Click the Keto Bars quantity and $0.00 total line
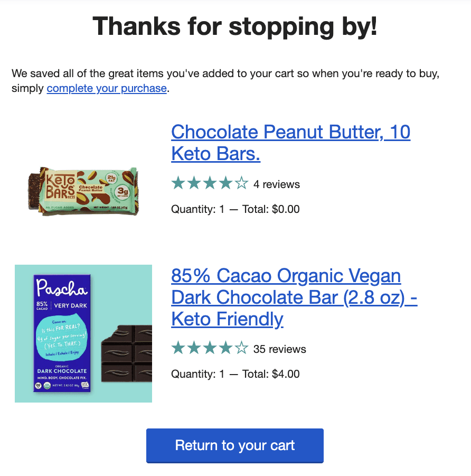 [235, 209]
